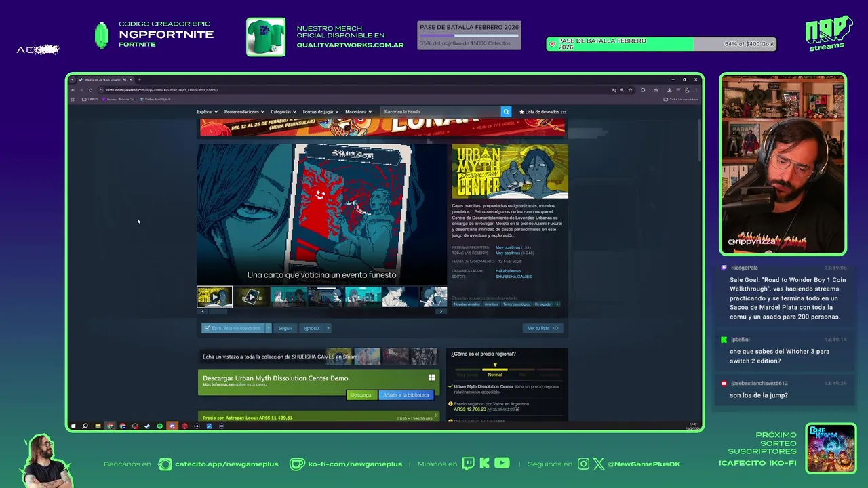
Task: Click the Lunar sale banner
Action: (382, 127)
